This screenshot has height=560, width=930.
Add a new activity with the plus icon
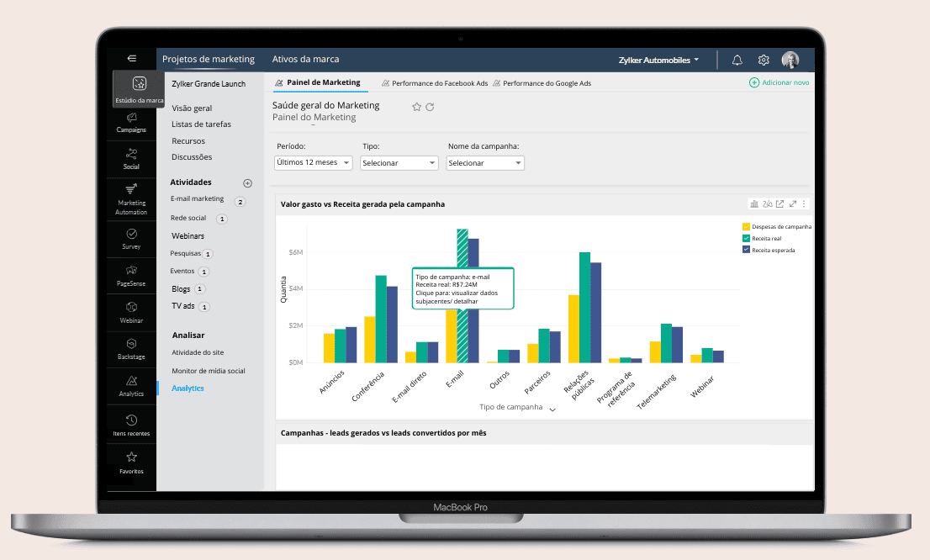click(247, 183)
